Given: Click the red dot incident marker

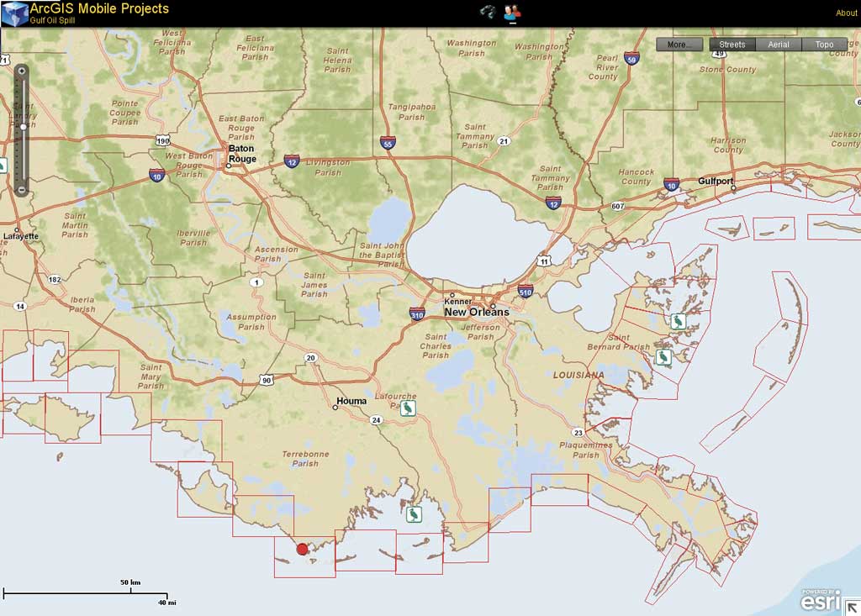Looking at the screenshot, I should 302,549.
